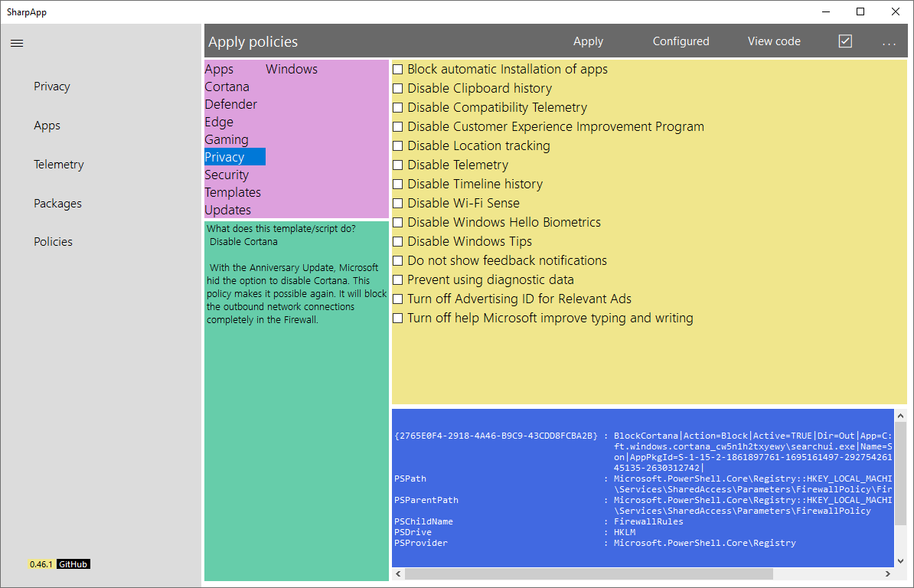Check Turn off Advertising ID for Relevant Ads
The image size is (914, 588).
click(397, 299)
